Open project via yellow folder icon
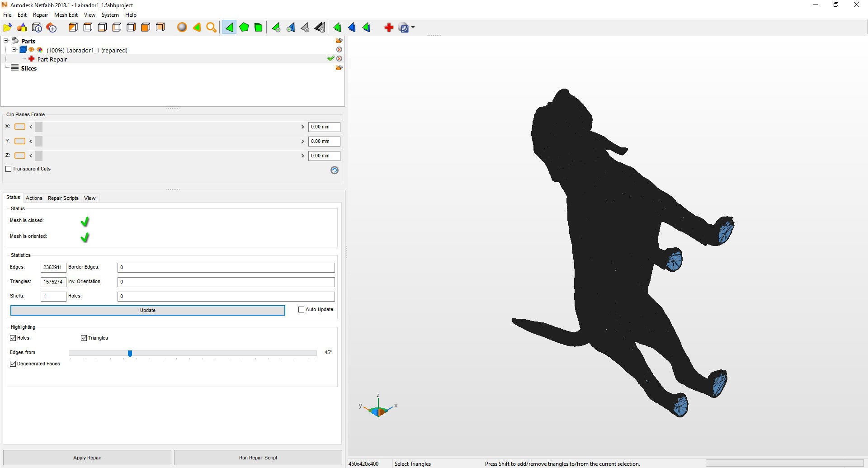 (x=8, y=28)
